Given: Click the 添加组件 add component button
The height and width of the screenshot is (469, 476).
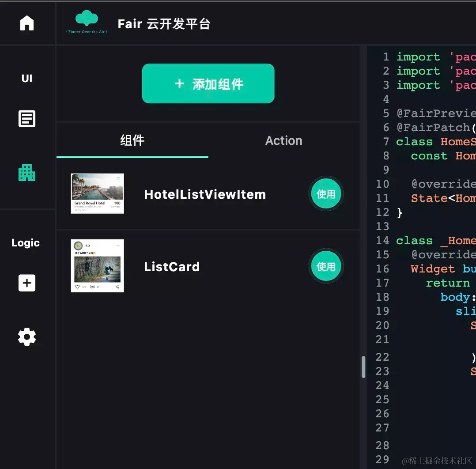Looking at the screenshot, I should 208,83.
